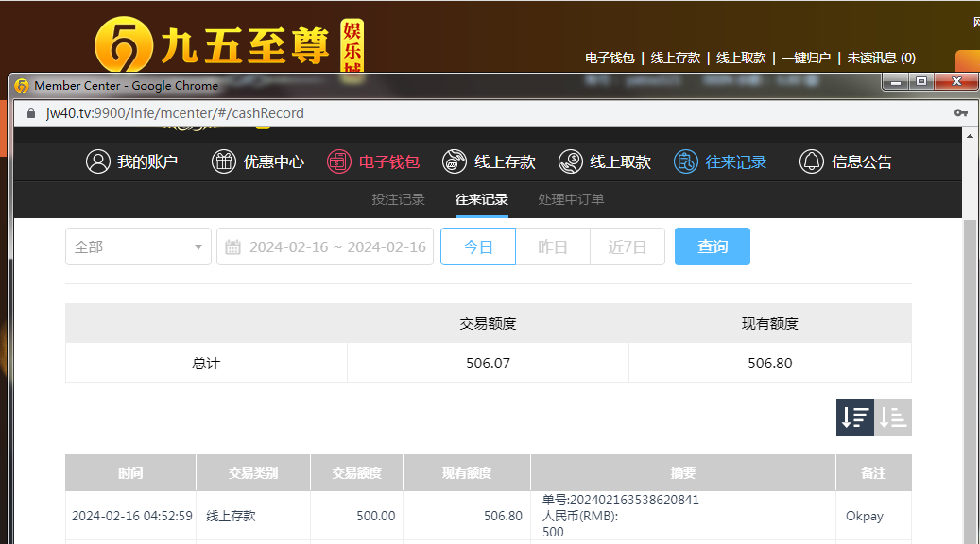
Task: Click the 总计 row label
Action: pos(206,363)
